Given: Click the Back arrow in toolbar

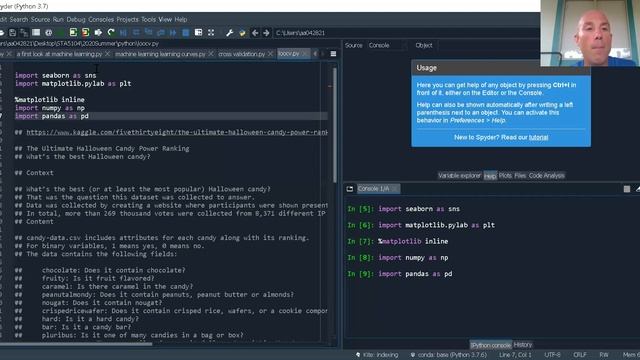Looking at the screenshot, I should (x=255, y=33).
